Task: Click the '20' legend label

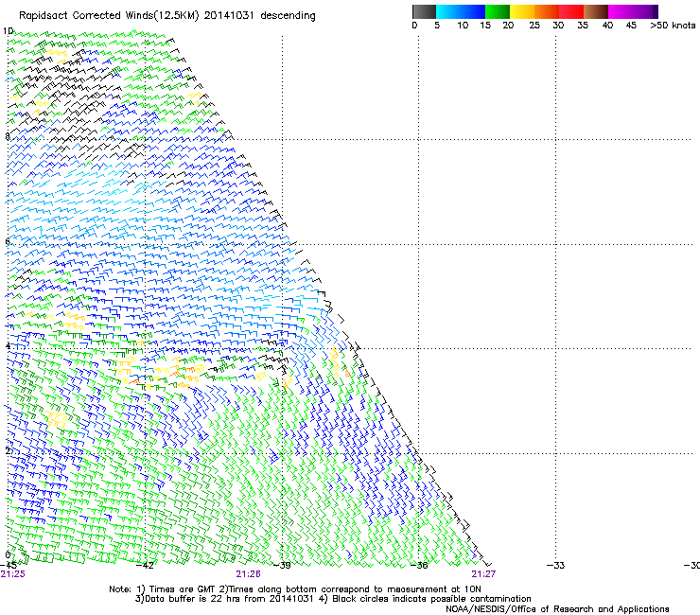Action: pyautogui.click(x=508, y=26)
